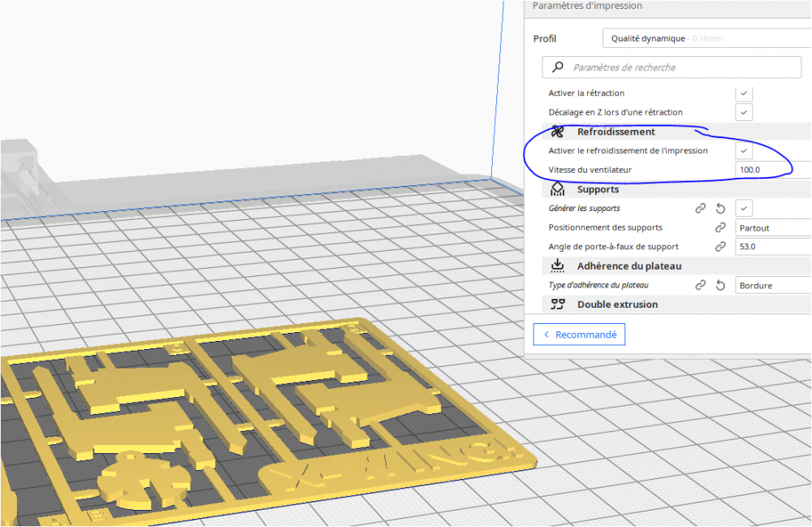812x527 pixels.
Task: Click link icon for Angle de porte-à-faux
Action: pyautogui.click(x=720, y=247)
